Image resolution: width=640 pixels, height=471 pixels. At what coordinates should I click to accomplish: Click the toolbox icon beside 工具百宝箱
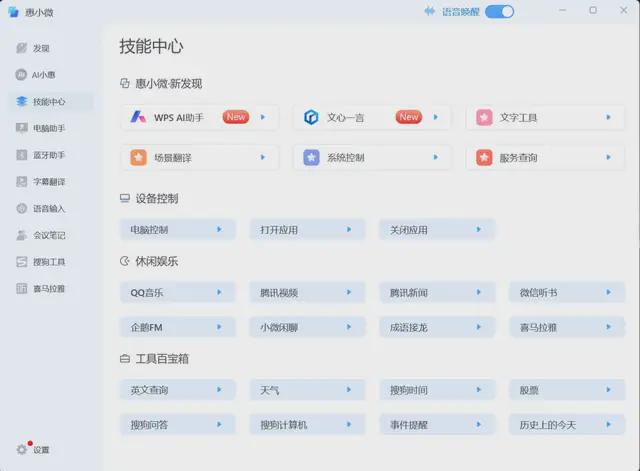point(124,359)
